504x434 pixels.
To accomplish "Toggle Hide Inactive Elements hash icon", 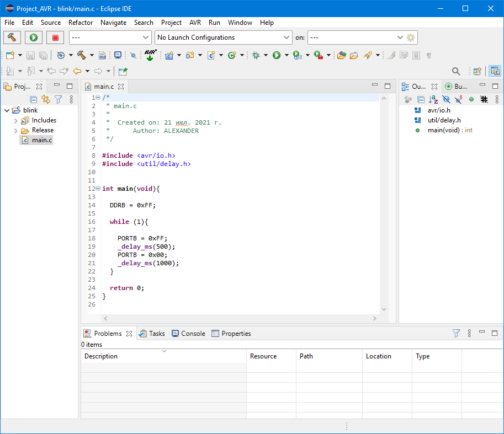I will coord(484,99).
